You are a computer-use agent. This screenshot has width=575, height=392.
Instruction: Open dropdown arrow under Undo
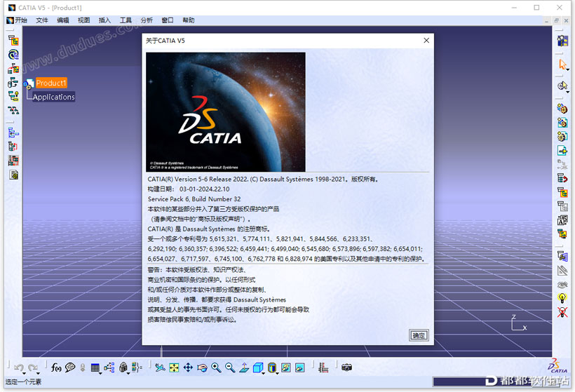point(24,373)
